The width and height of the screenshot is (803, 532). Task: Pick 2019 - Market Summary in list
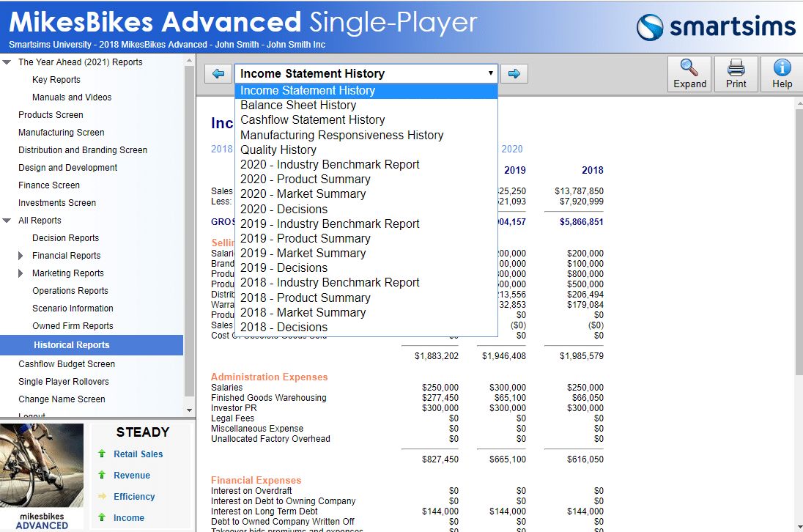pos(303,254)
